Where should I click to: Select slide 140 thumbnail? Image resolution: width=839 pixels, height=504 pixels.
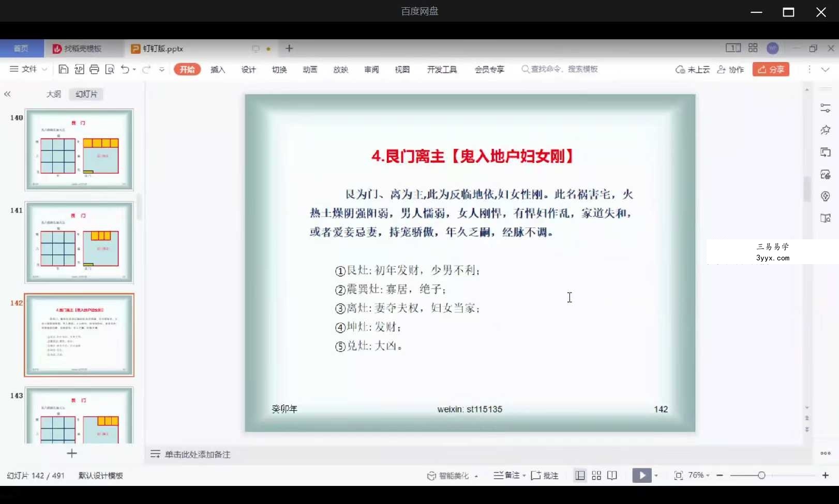coord(79,150)
